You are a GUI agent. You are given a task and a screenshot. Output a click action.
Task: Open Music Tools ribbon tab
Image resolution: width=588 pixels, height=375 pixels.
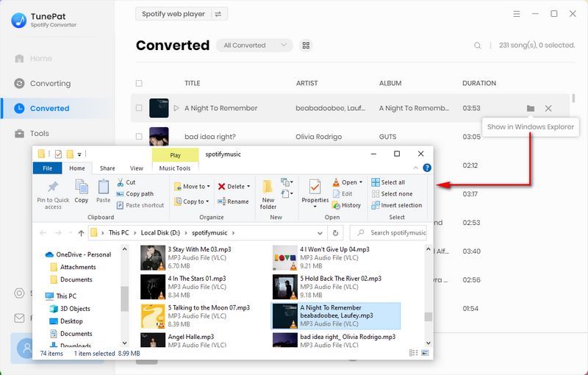click(175, 168)
